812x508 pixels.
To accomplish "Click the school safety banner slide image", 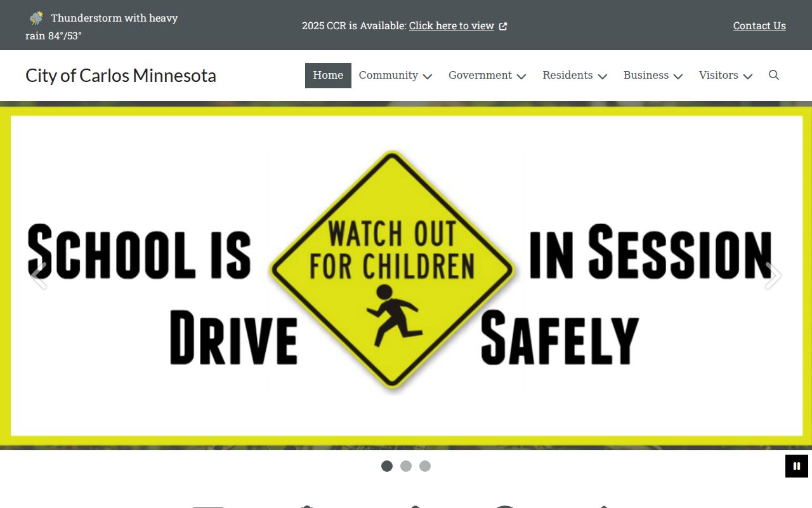I will pyautogui.click(x=406, y=276).
